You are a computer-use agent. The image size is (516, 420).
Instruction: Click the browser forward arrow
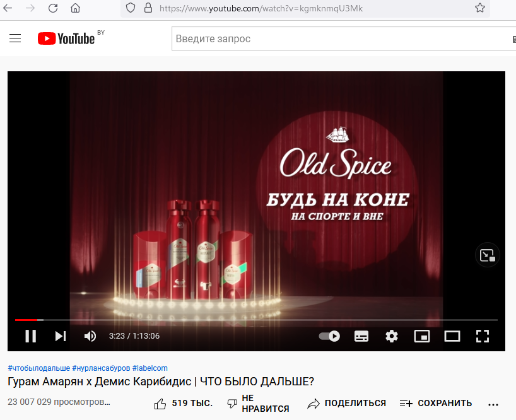30,8
